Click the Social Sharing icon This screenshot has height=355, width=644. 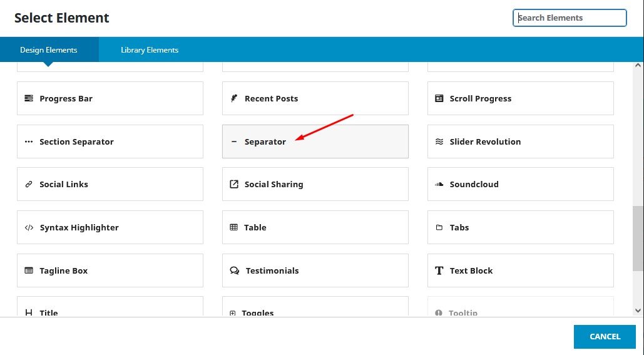pos(234,185)
